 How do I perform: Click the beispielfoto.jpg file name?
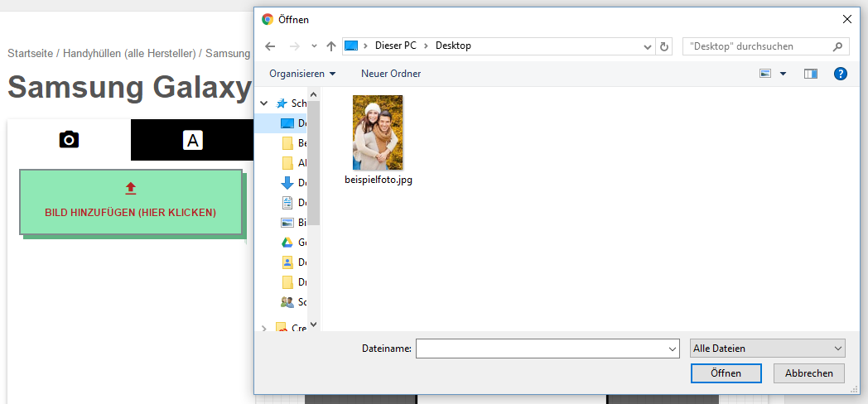378,180
